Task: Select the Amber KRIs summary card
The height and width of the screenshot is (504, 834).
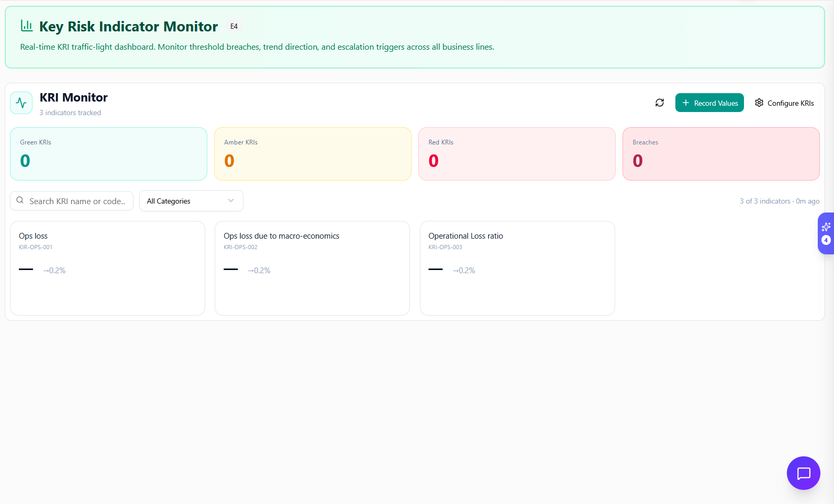Action: [313, 154]
